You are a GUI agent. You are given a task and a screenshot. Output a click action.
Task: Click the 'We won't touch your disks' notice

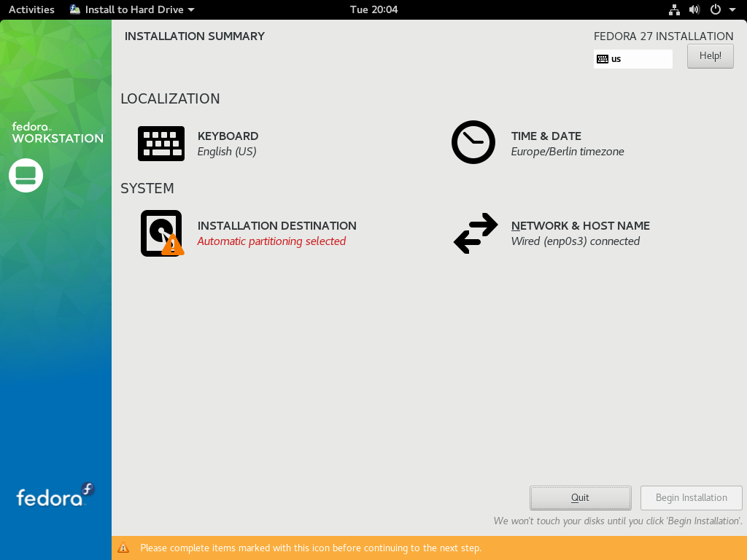point(618,521)
